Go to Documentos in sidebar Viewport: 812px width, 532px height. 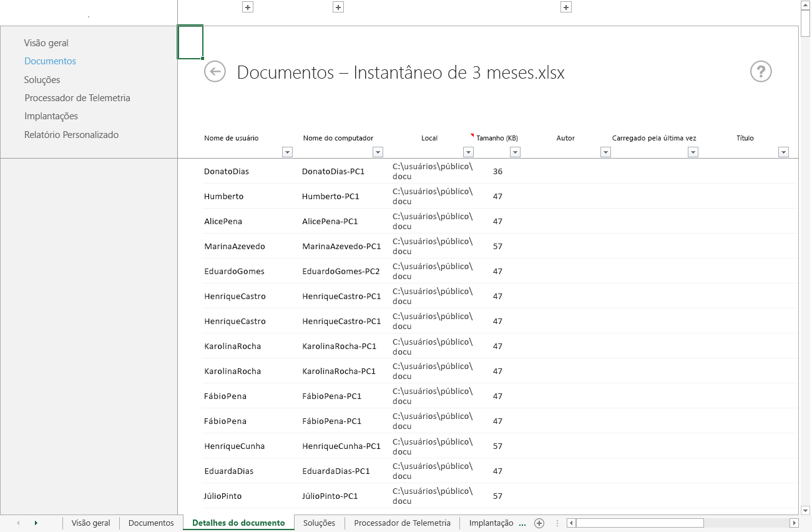[50, 61]
